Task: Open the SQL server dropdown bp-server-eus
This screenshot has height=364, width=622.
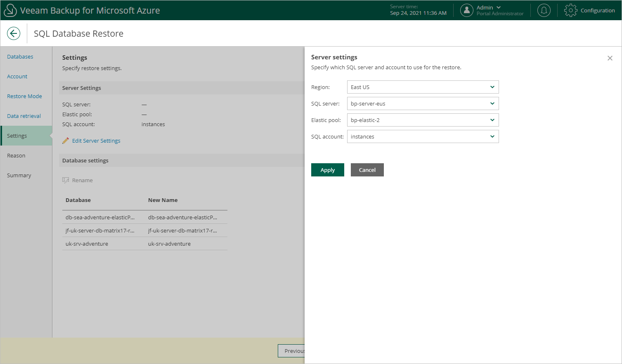Action: pyautogui.click(x=423, y=103)
